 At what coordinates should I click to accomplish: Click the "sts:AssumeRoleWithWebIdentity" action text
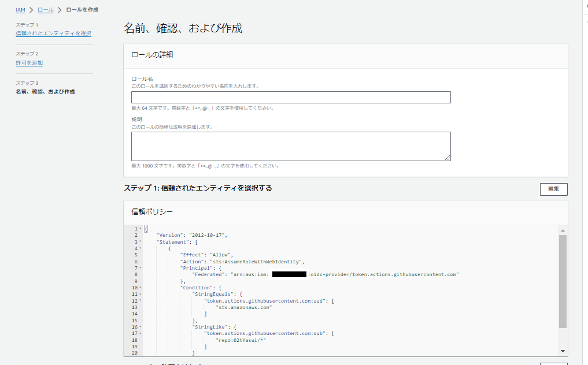[x=256, y=262]
